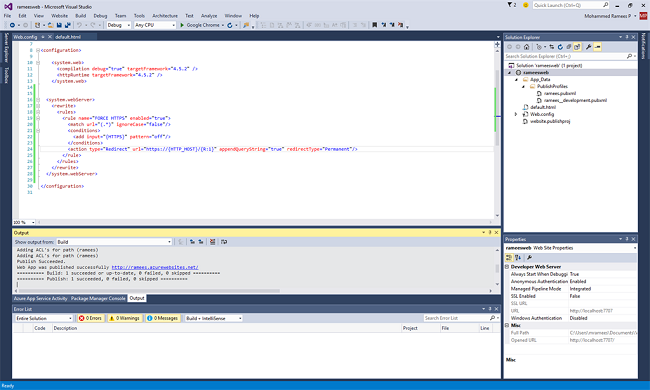Click the Save All toolbar icon
This screenshot has width=650, height=390.
(x=68, y=25)
